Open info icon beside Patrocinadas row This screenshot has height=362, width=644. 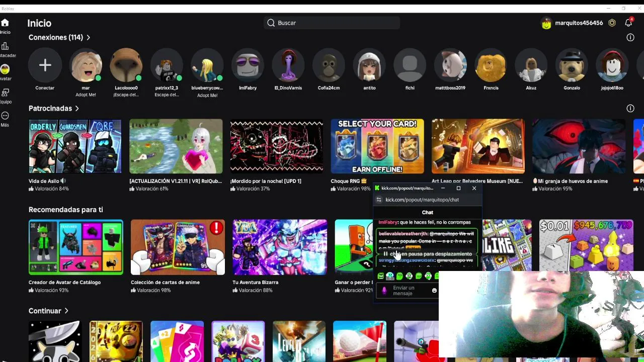tap(630, 108)
